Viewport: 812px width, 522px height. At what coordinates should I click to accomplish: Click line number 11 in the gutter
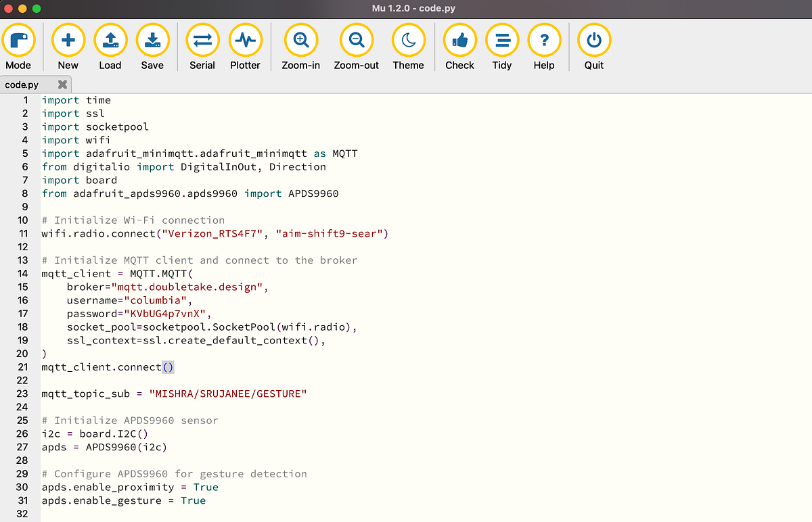pos(23,233)
